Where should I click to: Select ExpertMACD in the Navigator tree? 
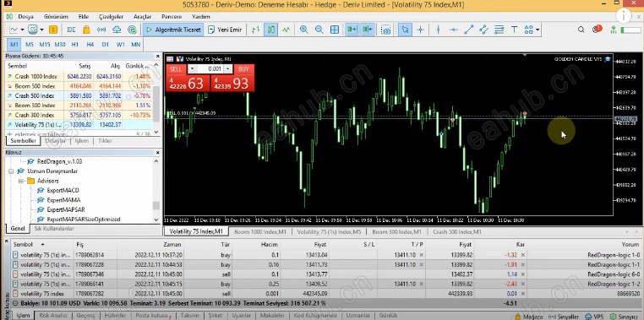pyautogui.click(x=63, y=190)
